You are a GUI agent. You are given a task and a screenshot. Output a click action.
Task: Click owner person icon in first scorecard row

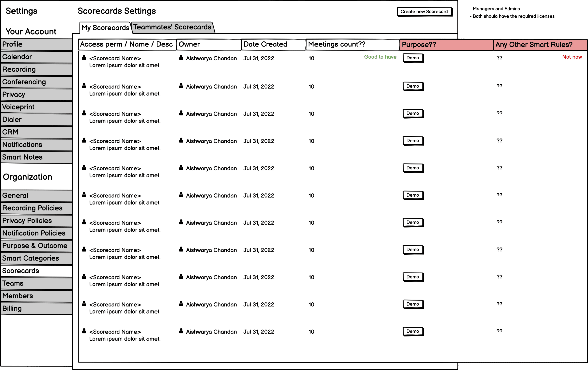coord(181,57)
